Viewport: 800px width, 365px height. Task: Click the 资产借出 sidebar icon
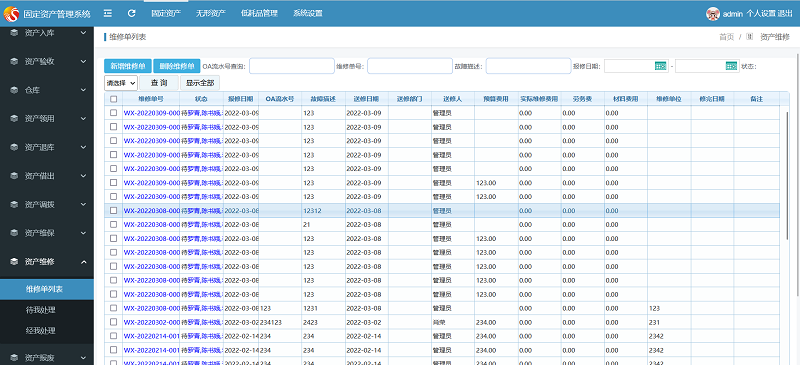(x=14, y=176)
